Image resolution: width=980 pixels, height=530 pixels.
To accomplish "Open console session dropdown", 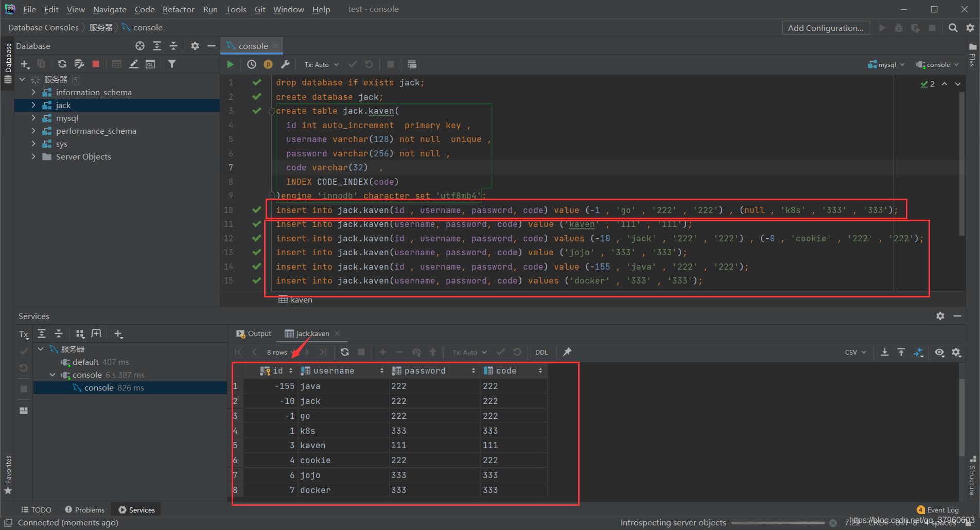I will click(938, 64).
